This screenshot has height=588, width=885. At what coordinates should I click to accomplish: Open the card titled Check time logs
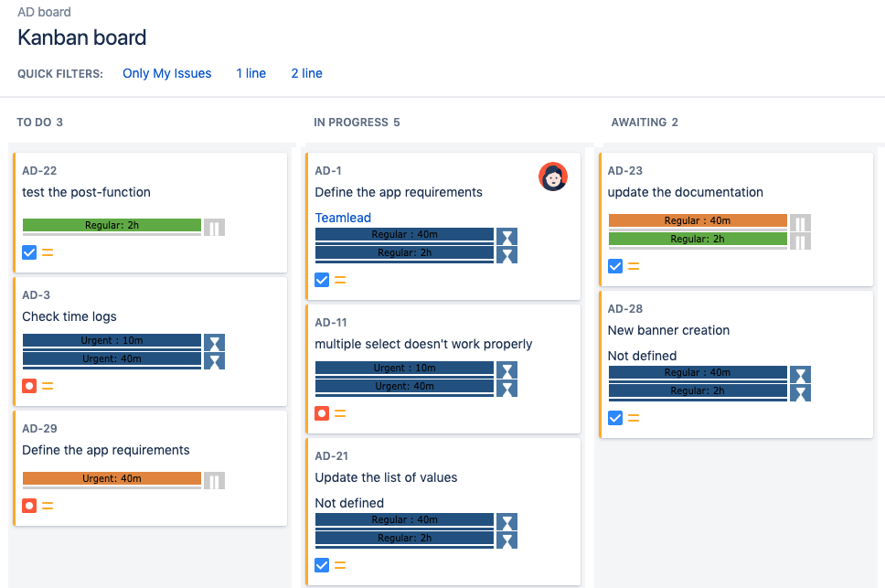[69, 316]
